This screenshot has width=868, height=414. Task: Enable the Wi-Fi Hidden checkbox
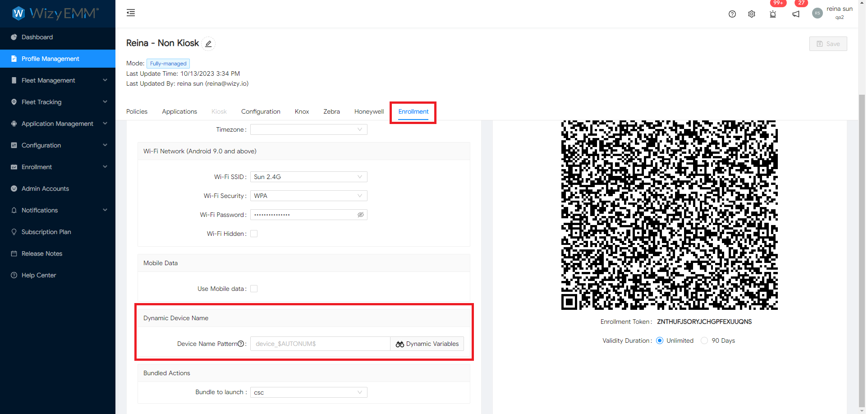254,234
